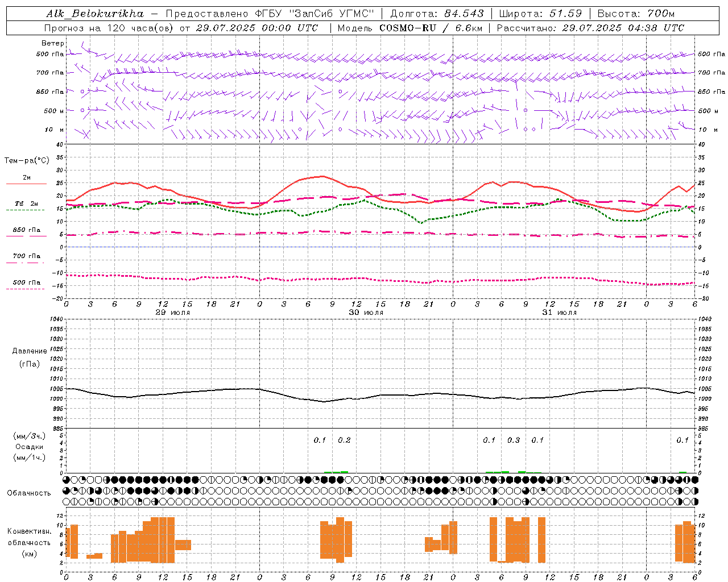Image resolution: width=728 pixels, height=582 pixels.
Task: Select the 0.3 precipitation value
Action: pyautogui.click(x=514, y=440)
